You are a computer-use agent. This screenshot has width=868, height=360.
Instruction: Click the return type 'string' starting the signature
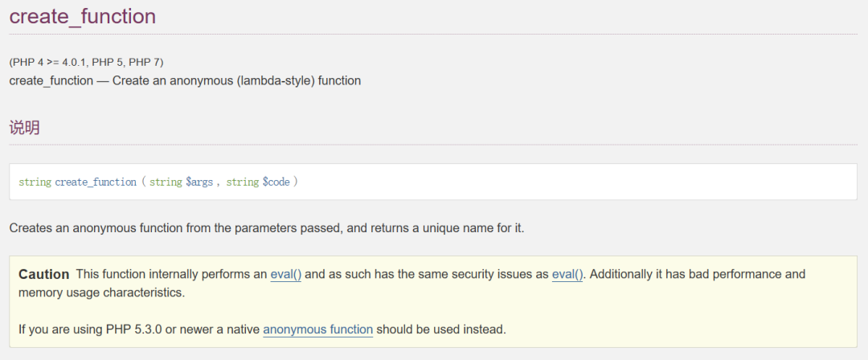coord(35,182)
